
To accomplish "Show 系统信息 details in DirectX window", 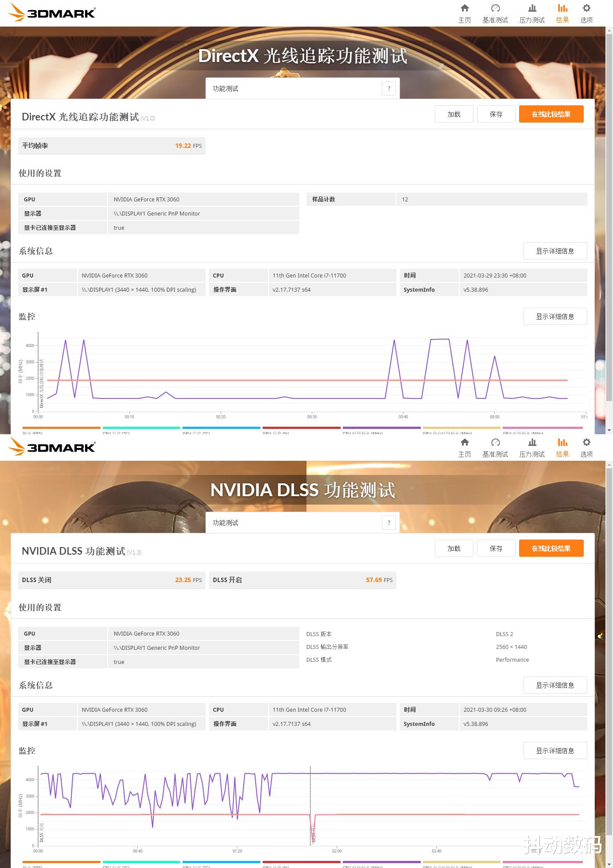I will click(555, 251).
